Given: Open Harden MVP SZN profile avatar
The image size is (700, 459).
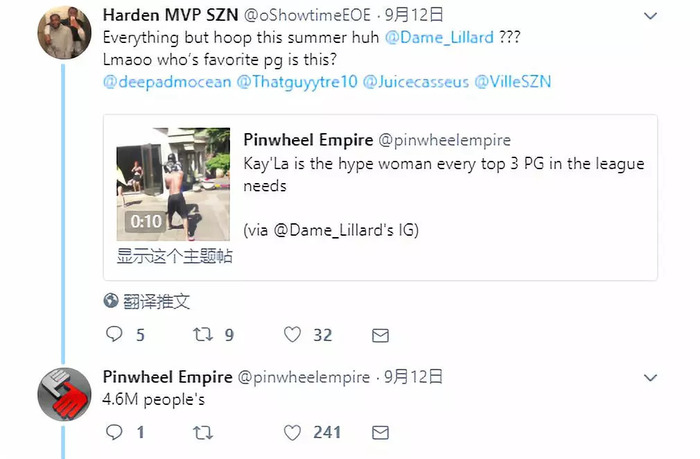Looking at the screenshot, I should [x=64, y=33].
